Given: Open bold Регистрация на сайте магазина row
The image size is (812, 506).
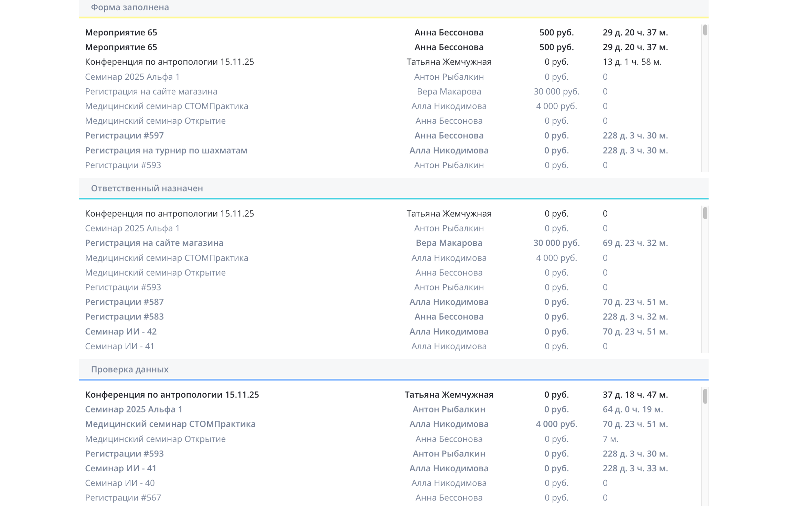Looking at the screenshot, I should pyautogui.click(x=154, y=243).
